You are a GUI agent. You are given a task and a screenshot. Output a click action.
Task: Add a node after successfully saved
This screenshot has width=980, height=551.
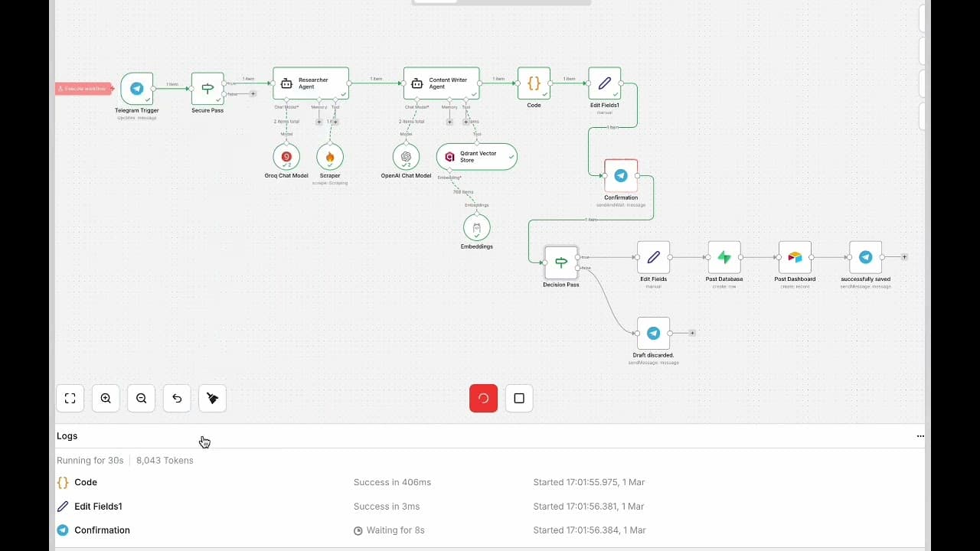click(x=904, y=257)
